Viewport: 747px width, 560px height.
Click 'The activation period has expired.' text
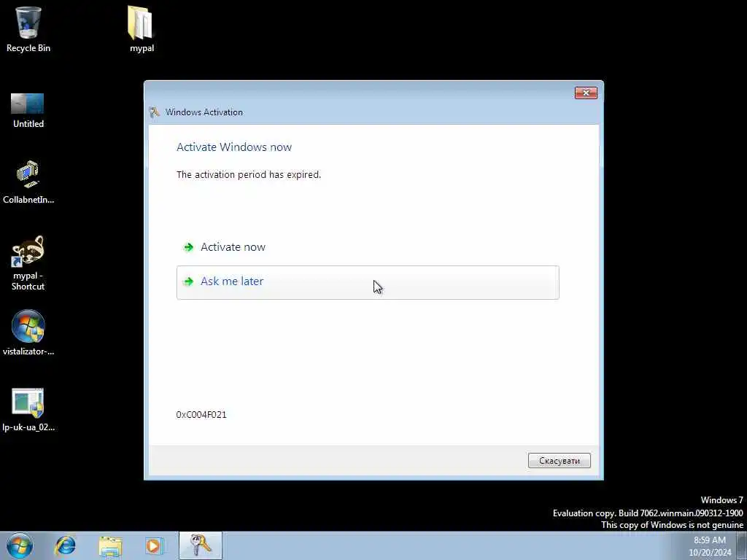pyautogui.click(x=249, y=175)
